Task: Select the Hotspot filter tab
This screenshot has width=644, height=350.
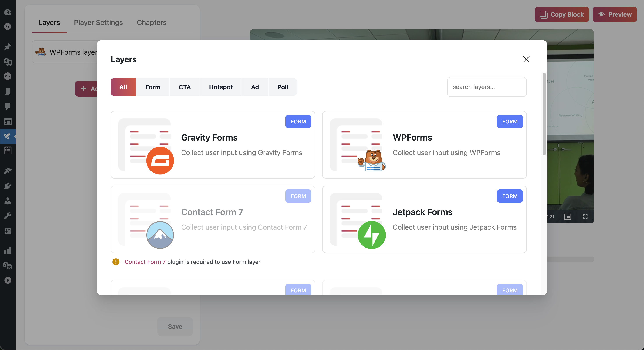Action: (221, 87)
